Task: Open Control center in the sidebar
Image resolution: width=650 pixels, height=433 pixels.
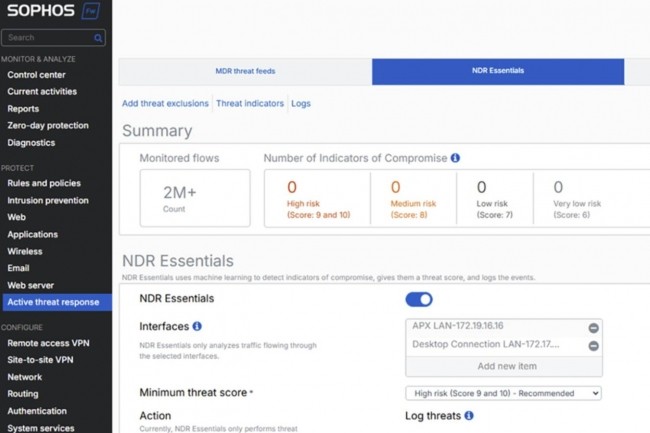Action: [x=36, y=75]
